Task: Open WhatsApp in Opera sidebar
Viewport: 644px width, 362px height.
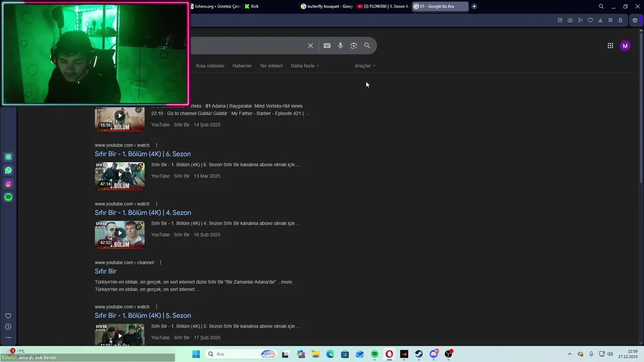Action: [x=9, y=170]
